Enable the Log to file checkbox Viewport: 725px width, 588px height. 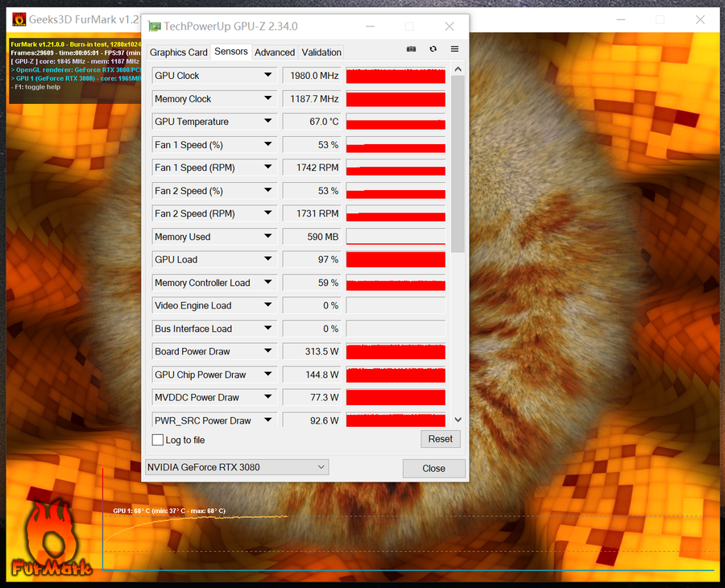click(x=158, y=440)
